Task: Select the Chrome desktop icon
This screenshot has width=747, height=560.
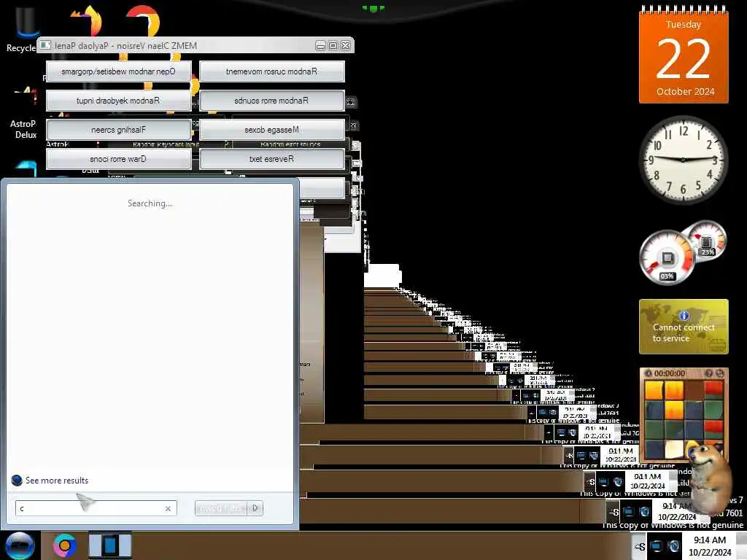Action: click(x=142, y=20)
